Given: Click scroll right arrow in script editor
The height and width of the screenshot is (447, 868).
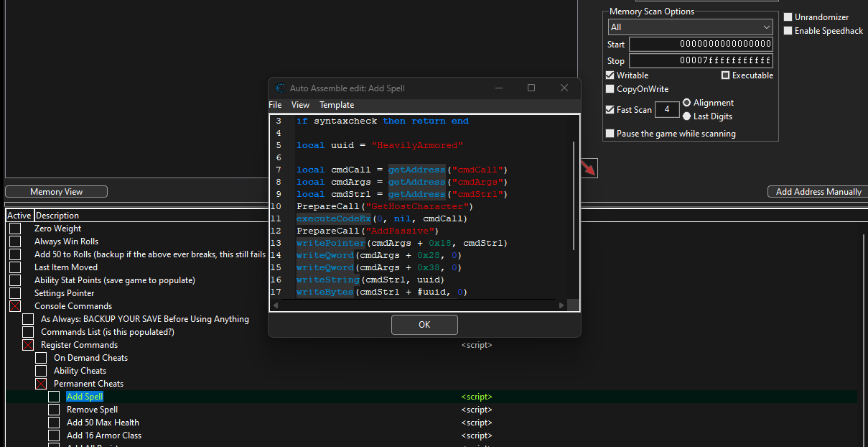Looking at the screenshot, I should click(x=561, y=305).
